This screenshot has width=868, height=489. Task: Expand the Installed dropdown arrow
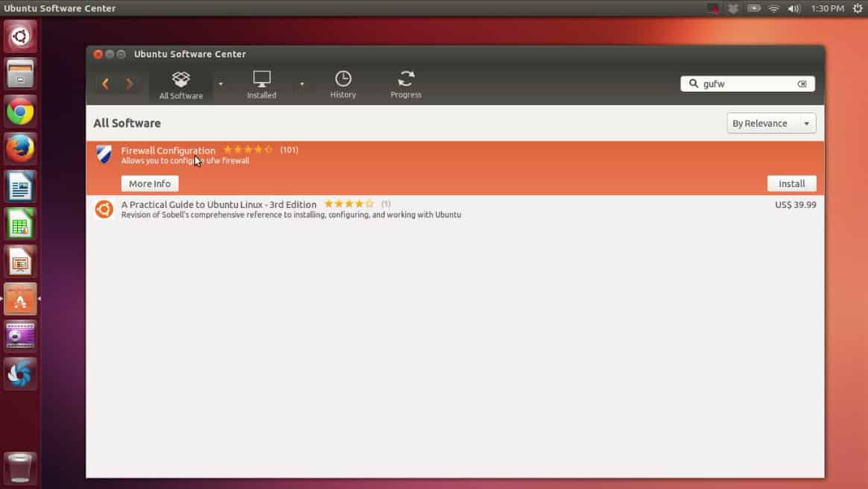(x=302, y=84)
